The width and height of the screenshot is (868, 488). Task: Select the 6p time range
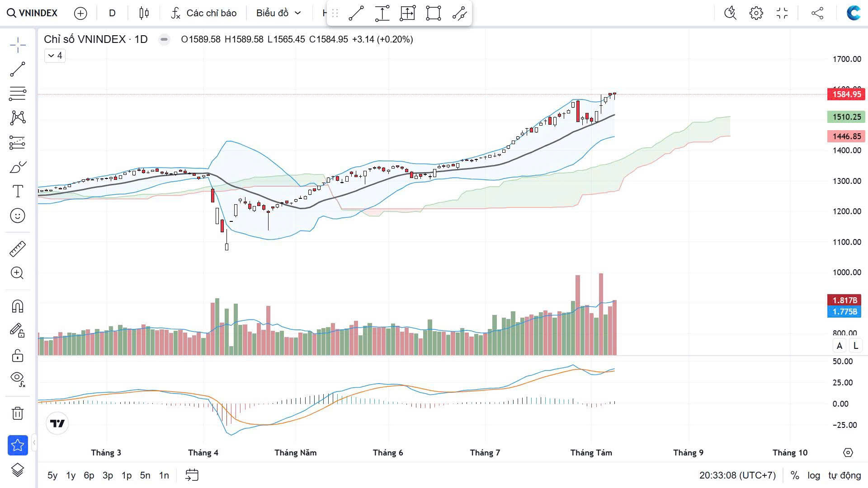click(89, 475)
